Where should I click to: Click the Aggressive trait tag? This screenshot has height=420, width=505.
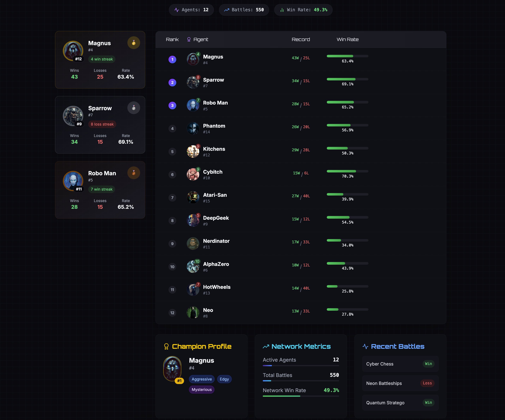coord(202,379)
